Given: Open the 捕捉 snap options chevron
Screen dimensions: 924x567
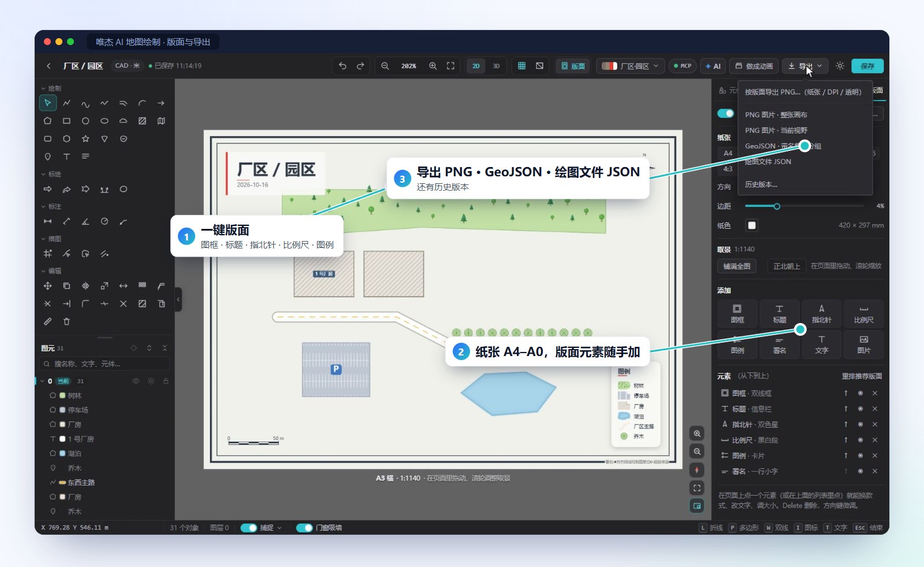Looking at the screenshot, I should tap(280, 528).
